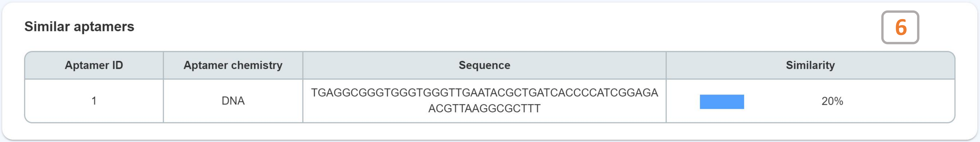Sort by the Aptamer ID column header
Viewport: 980px width, 142px height.
(94, 65)
